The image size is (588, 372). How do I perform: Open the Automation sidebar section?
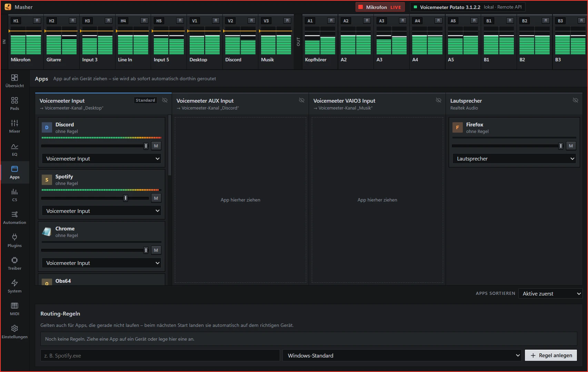[14, 218]
